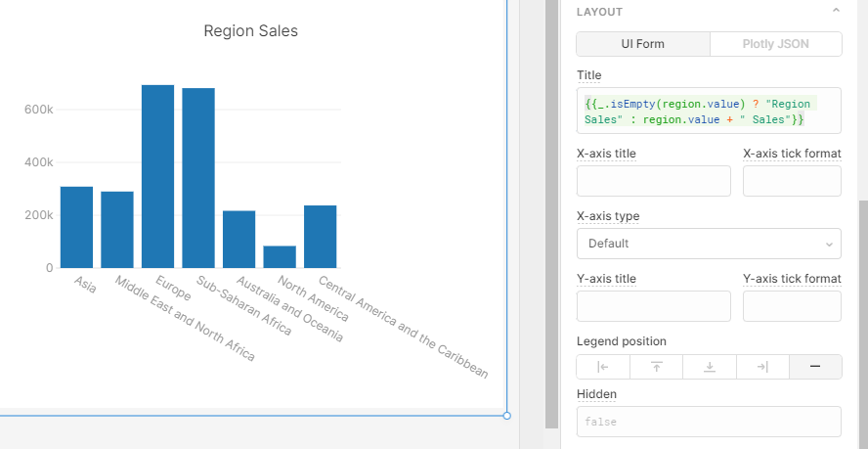This screenshot has width=868, height=449.
Task: Select bottom legend position icon
Action: (x=710, y=367)
